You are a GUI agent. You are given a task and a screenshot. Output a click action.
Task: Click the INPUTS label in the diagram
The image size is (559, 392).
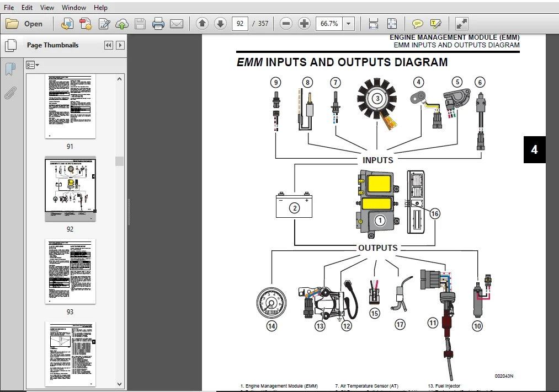click(378, 160)
